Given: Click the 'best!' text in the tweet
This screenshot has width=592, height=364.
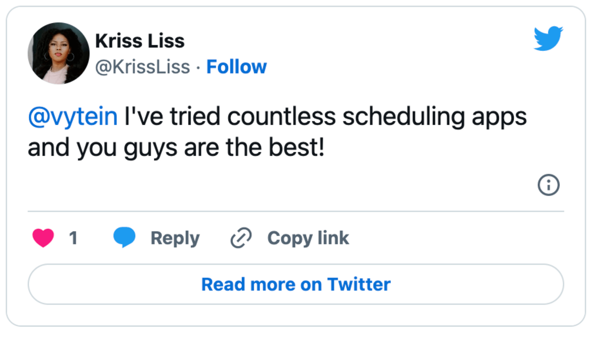Looking at the screenshot, I should (x=296, y=148).
